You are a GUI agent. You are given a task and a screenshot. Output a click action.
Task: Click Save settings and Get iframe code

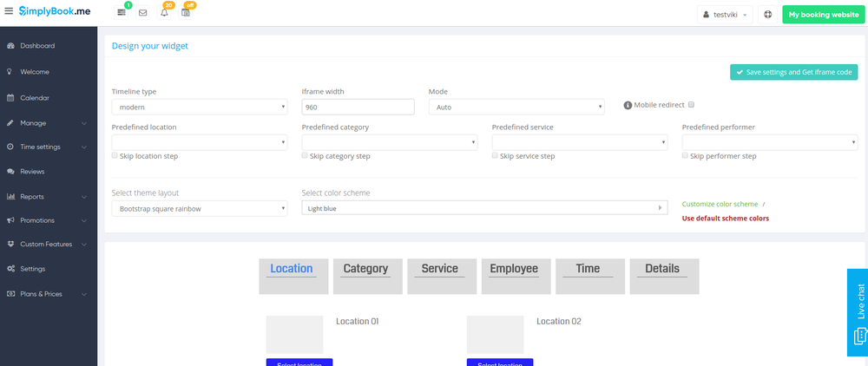pos(793,72)
